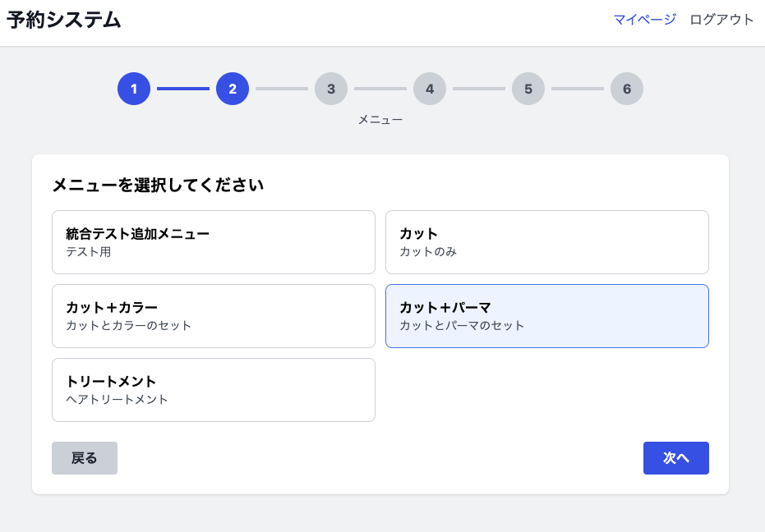Go to step 1 in progress indicator
Screen dimensions: 765x532
click(134, 89)
